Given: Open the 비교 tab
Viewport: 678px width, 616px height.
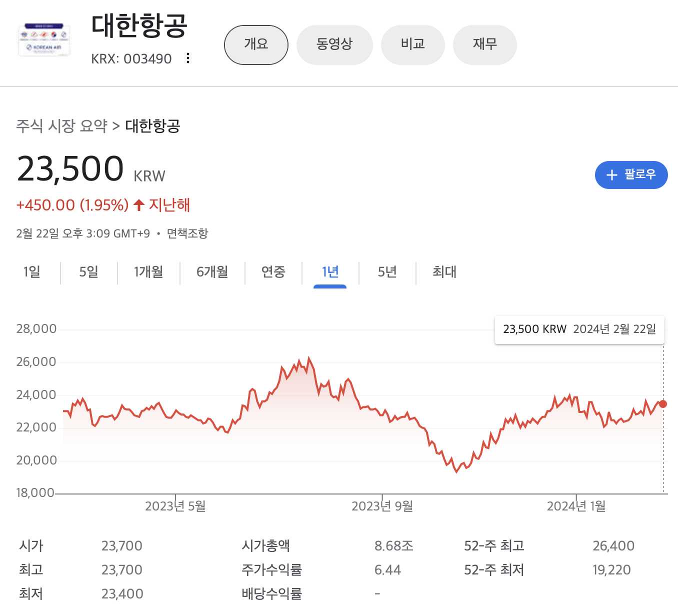Looking at the screenshot, I should (x=413, y=45).
